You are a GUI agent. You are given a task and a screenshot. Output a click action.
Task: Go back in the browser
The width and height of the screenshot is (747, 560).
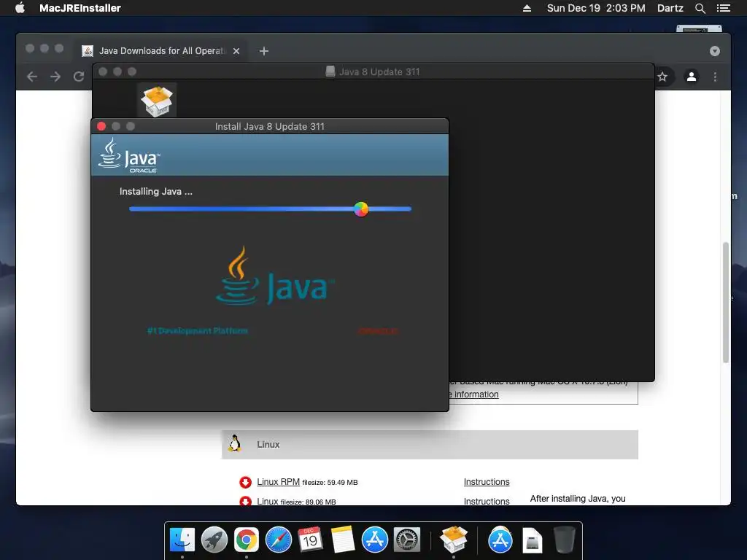32,77
